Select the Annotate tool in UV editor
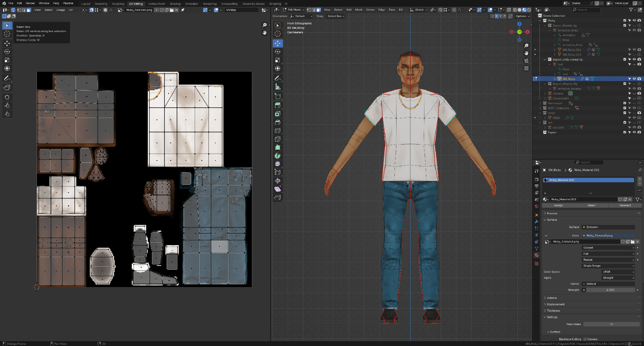The width and height of the screenshot is (644, 346). pyautogui.click(x=7, y=78)
